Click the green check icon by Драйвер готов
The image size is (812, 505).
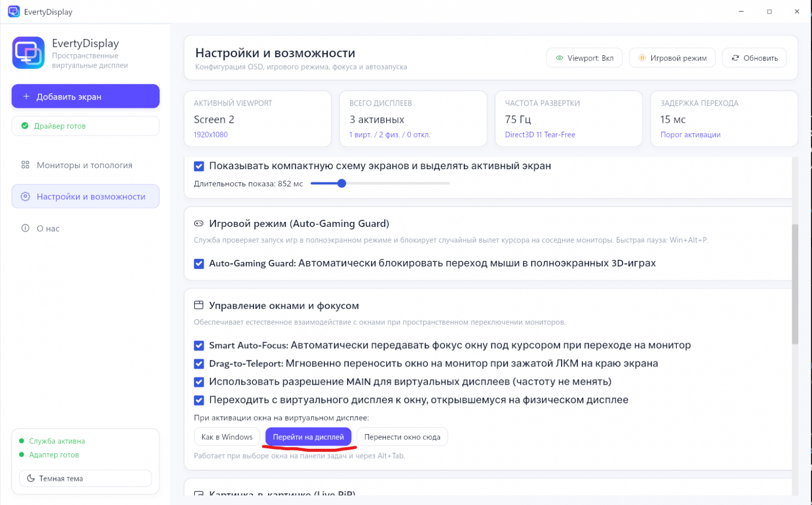pos(24,125)
